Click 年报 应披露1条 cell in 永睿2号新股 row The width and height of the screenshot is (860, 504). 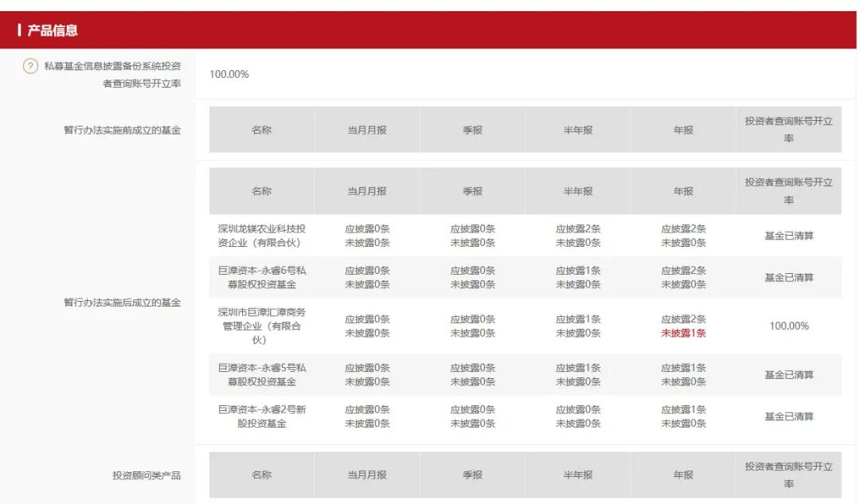[683, 416]
